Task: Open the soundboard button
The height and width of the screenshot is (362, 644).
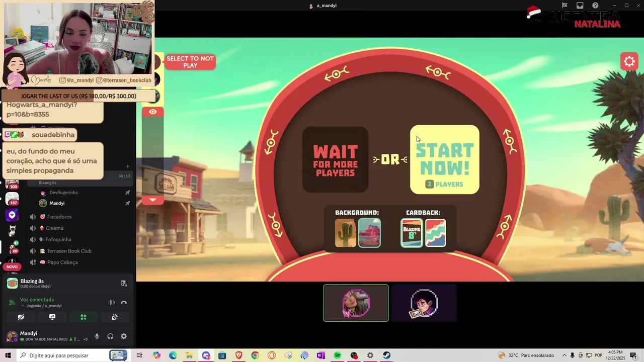Action: pos(115,317)
